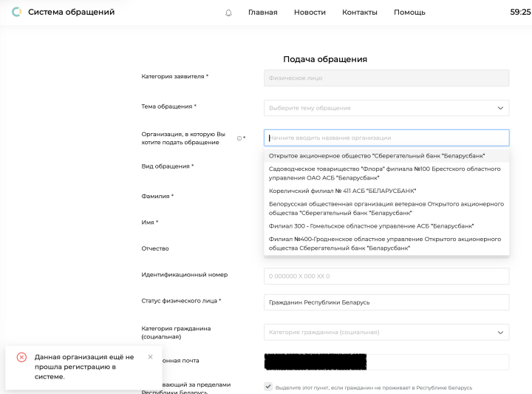Click Система обращений site title
Screen dimensions: 532x394
pos(71,12)
